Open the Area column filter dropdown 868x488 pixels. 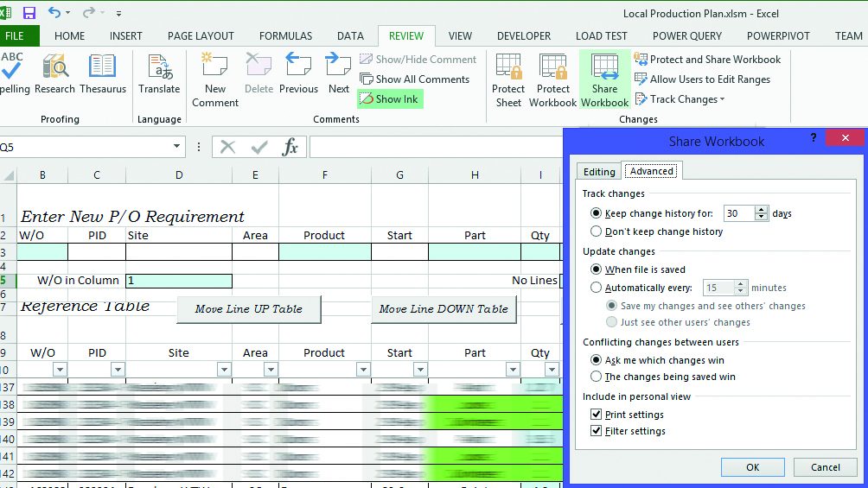pyautogui.click(x=271, y=369)
